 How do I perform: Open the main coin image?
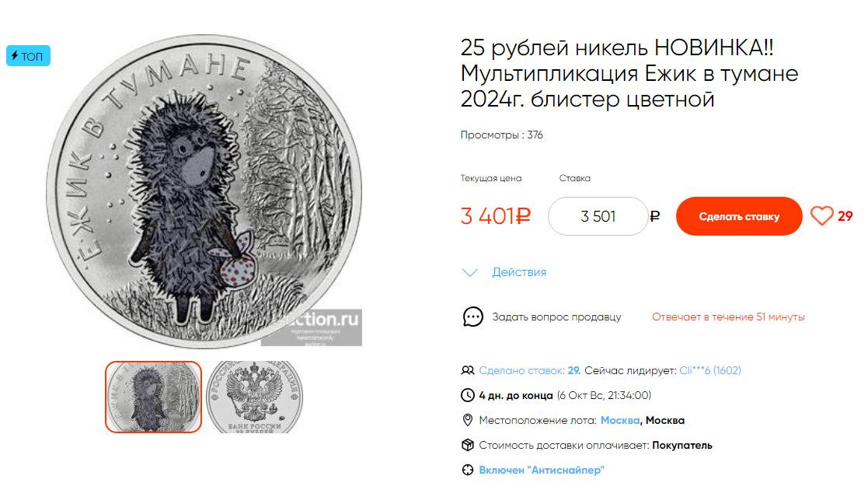point(204,191)
